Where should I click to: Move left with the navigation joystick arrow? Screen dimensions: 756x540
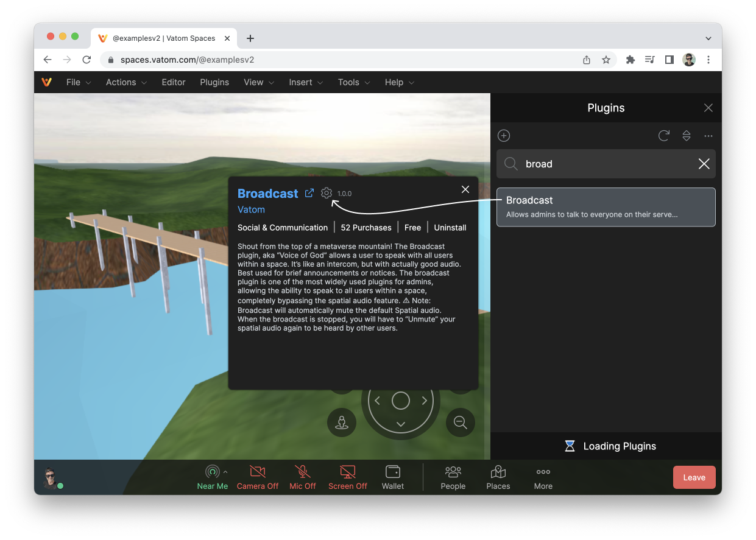(377, 401)
